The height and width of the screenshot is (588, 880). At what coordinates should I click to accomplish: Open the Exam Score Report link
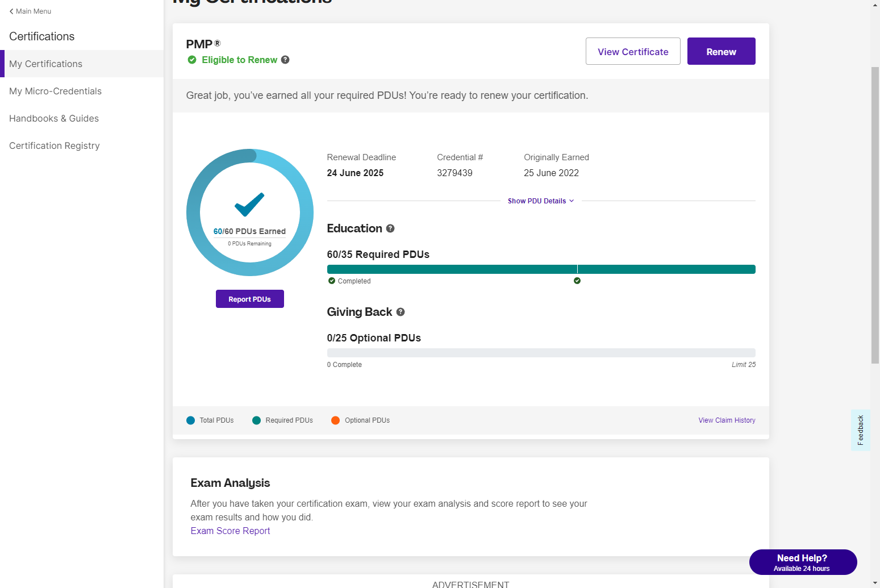pyautogui.click(x=230, y=531)
